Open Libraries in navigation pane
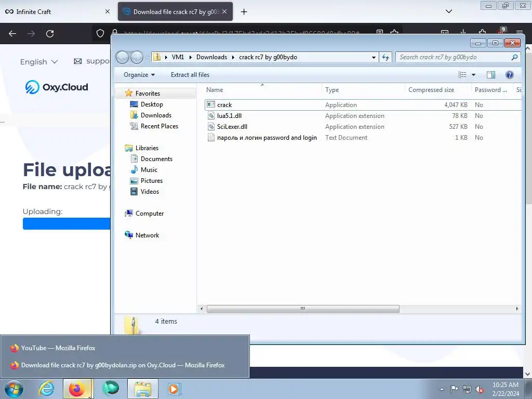 point(147,148)
